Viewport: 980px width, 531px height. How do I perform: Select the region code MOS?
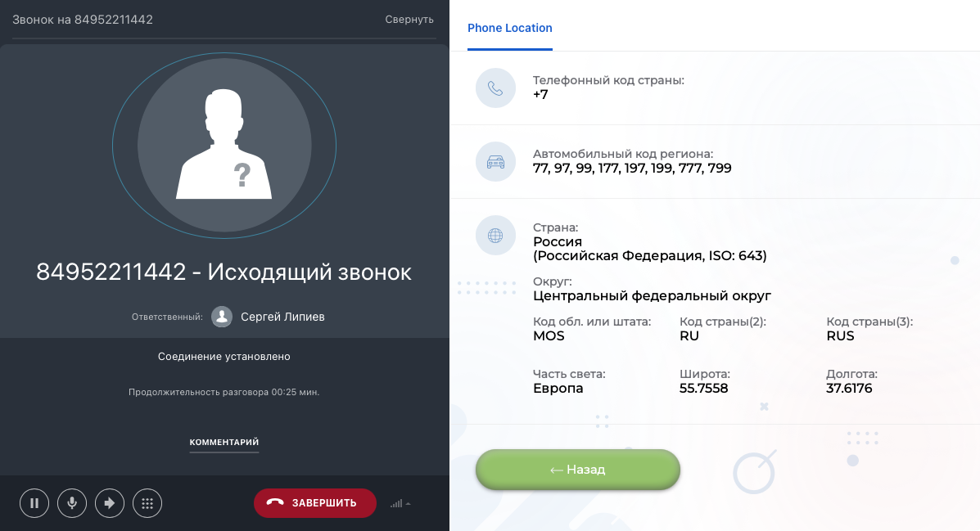click(549, 336)
